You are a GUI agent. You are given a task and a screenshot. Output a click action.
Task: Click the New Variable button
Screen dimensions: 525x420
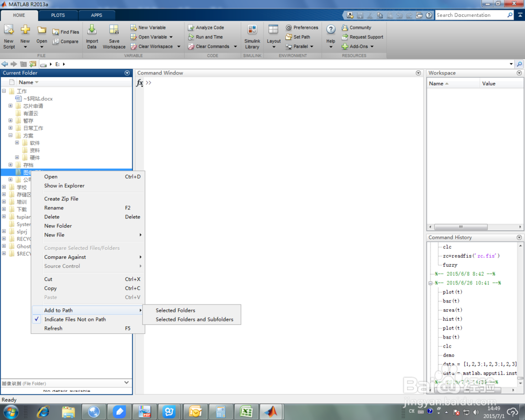(x=148, y=27)
